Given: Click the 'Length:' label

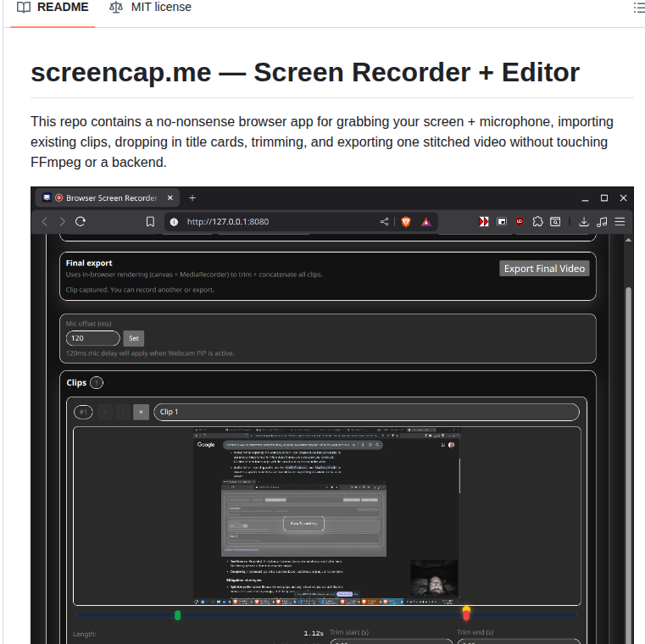Looking at the screenshot, I should point(85,634).
